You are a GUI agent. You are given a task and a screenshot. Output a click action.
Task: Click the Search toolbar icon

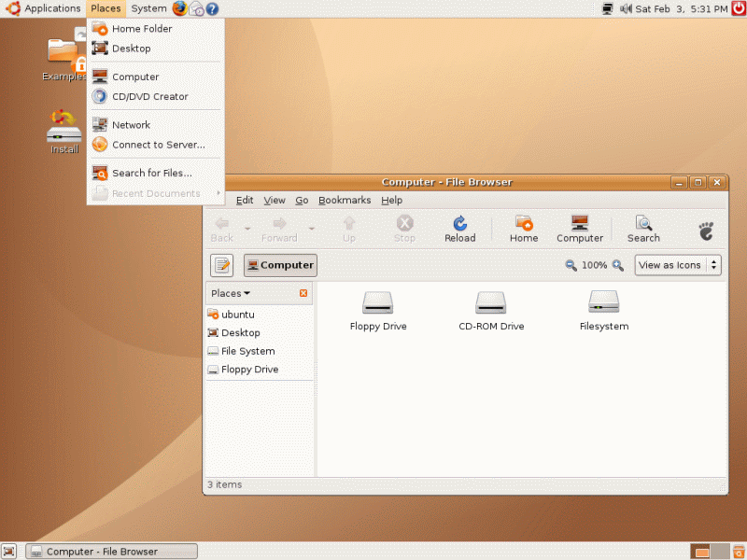click(643, 229)
